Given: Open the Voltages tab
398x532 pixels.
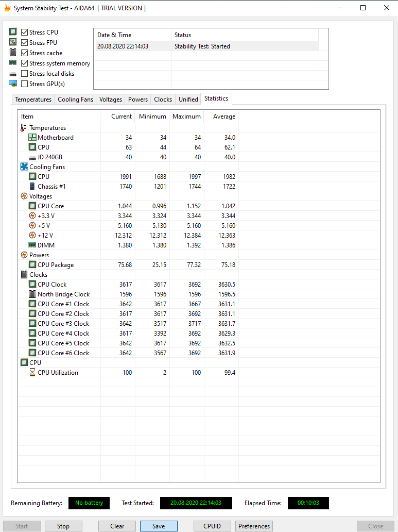Looking at the screenshot, I should click(111, 99).
